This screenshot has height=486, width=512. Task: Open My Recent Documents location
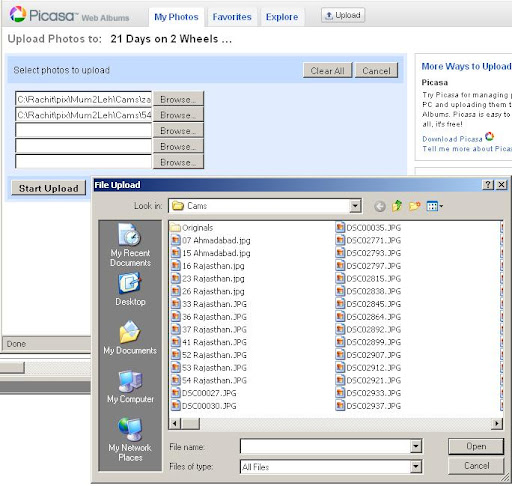[x=130, y=245]
